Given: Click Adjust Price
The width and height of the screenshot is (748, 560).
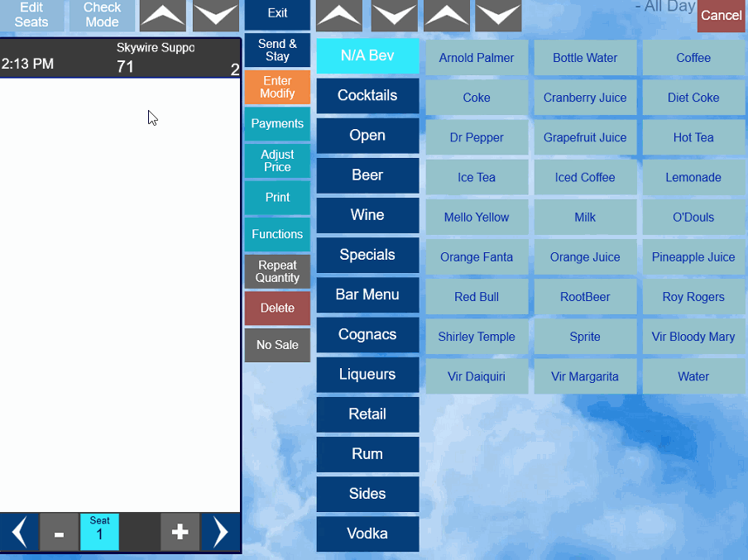Looking at the screenshot, I should tap(277, 160).
